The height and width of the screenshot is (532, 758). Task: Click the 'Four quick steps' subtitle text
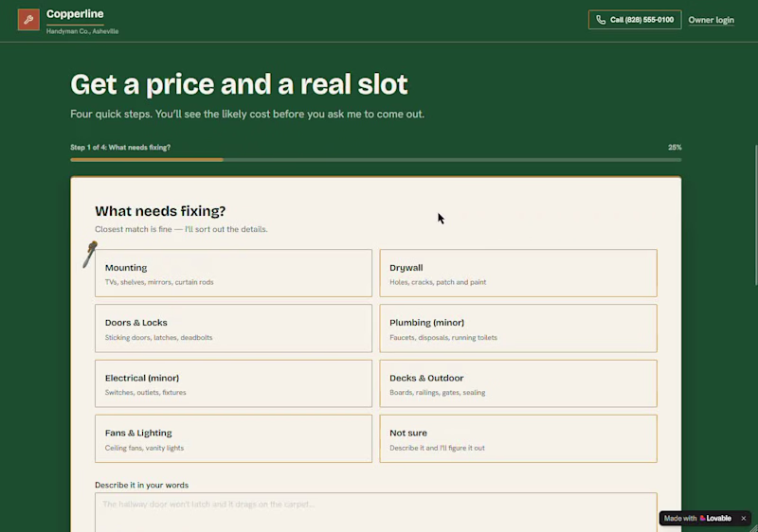pyautogui.click(x=247, y=115)
